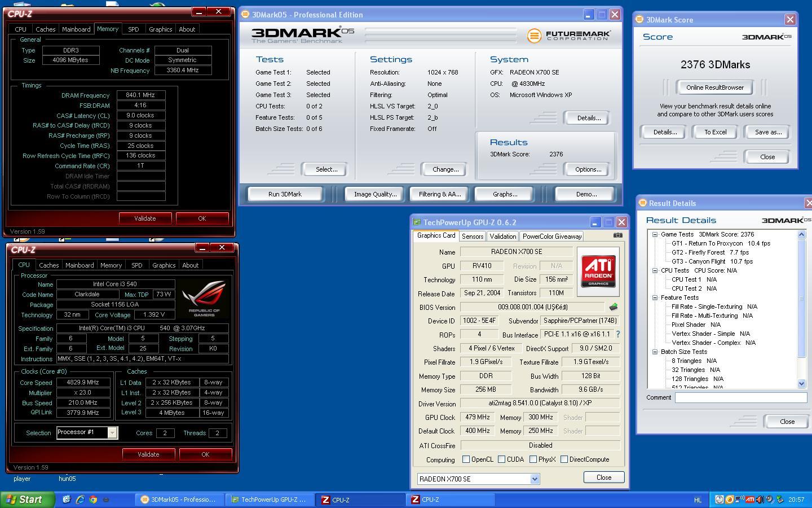This screenshot has height=508, width=812.
Task: Click the GPU-Z screenshot camera icon
Action: 618,235
